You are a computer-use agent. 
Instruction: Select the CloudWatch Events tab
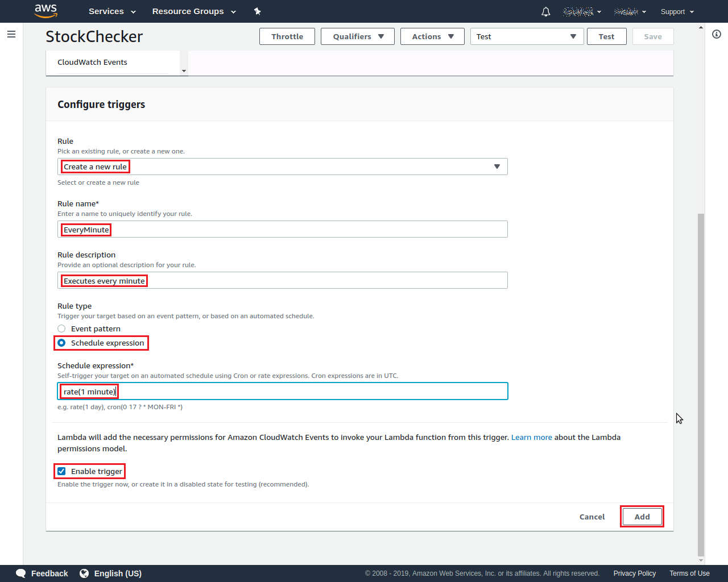92,62
